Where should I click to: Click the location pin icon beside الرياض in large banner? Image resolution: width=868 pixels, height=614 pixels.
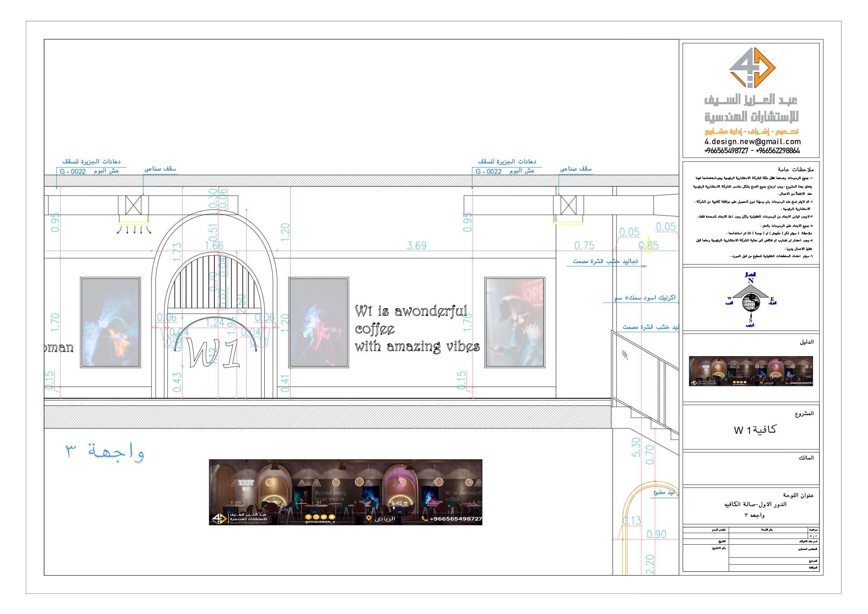(369, 519)
